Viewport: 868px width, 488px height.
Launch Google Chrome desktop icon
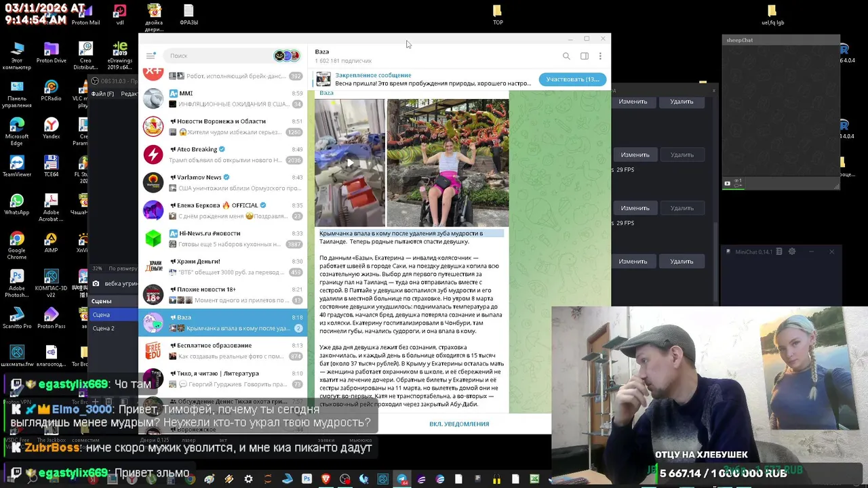pyautogui.click(x=17, y=246)
